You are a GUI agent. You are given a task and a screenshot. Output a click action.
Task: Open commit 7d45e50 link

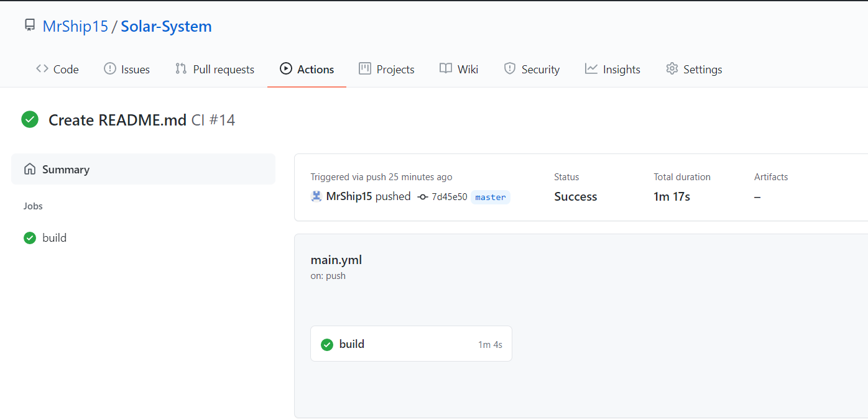pyautogui.click(x=450, y=197)
